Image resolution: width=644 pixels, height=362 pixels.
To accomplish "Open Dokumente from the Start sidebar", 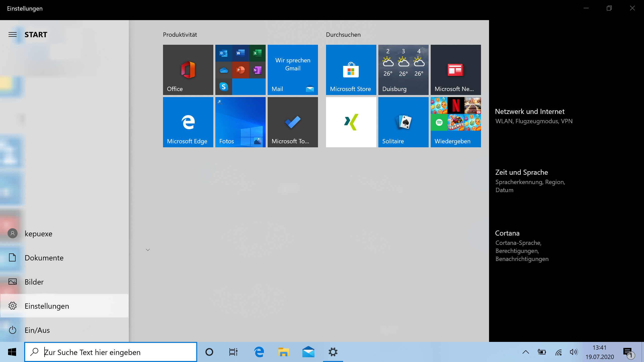I will 64,258.
